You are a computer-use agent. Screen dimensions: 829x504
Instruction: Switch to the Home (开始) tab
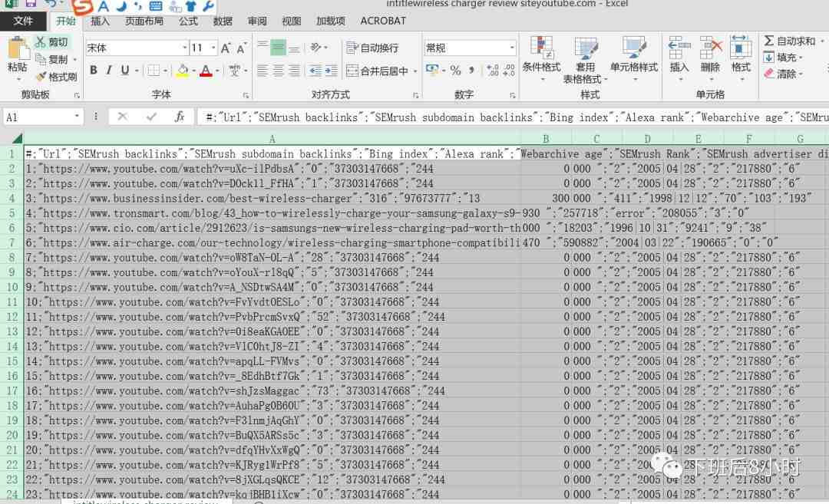66,21
